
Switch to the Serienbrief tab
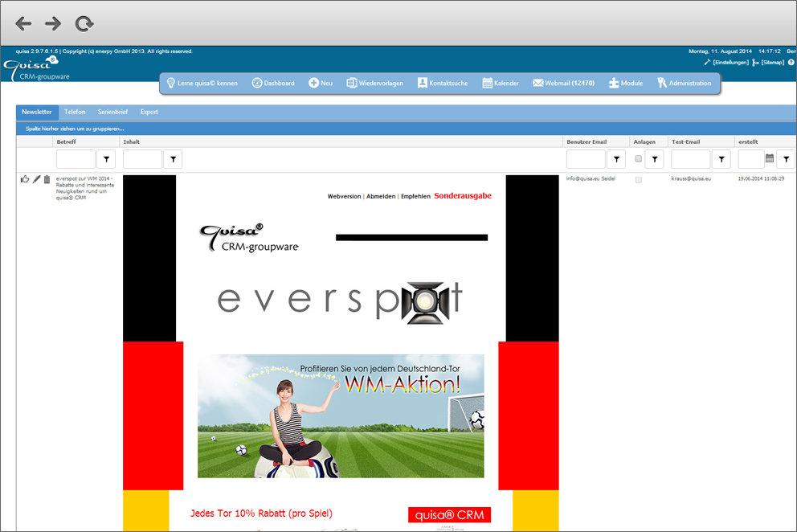(112, 112)
